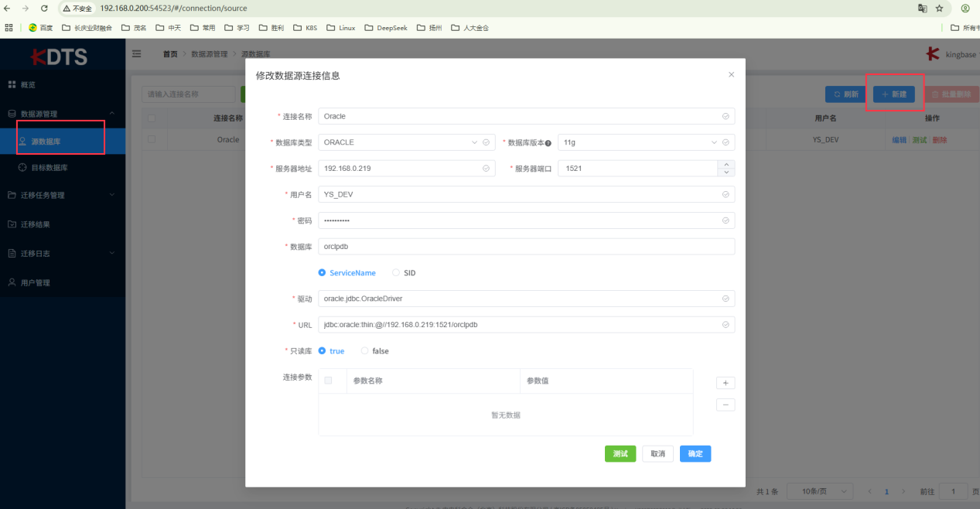Viewport: 980px width, 509px height.
Task: Toggle the sidebar hamburger menu icon
Action: point(137,54)
